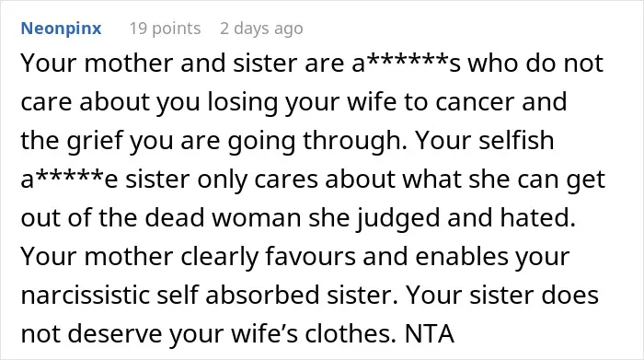The width and height of the screenshot is (644, 360).
Task: Open the 2 days ago timestamp permalink
Action: (261, 29)
